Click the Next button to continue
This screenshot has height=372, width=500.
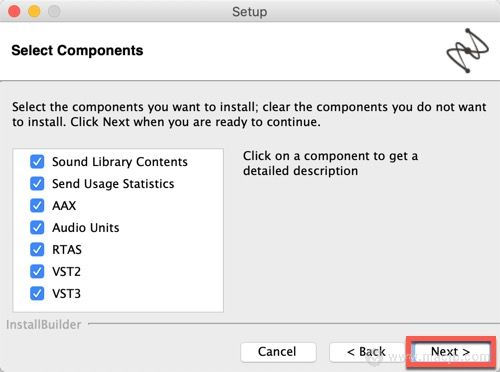451,352
